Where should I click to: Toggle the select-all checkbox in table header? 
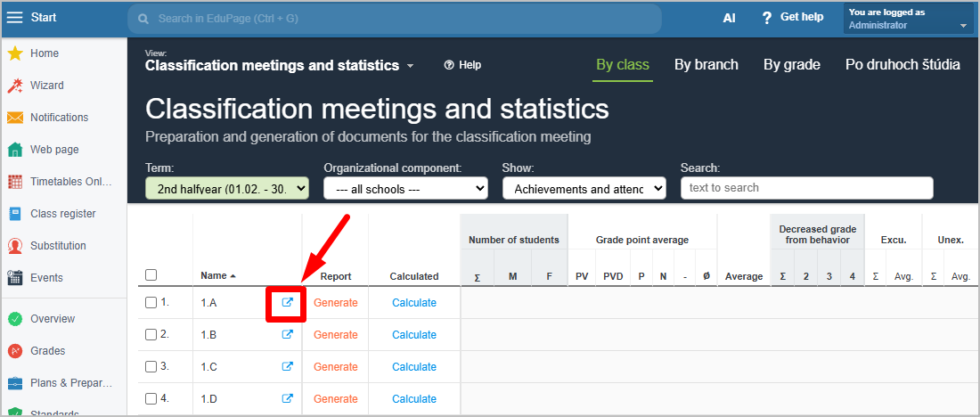point(151,275)
